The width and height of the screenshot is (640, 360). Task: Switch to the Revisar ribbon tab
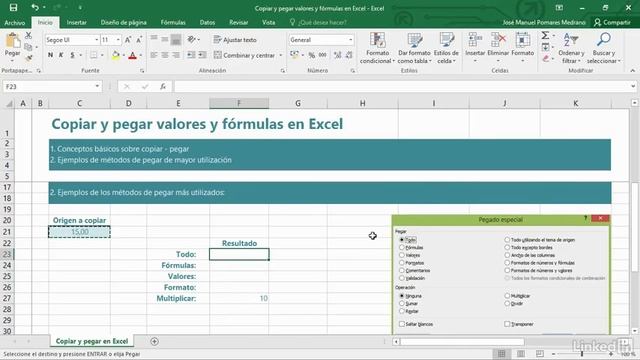click(x=238, y=22)
